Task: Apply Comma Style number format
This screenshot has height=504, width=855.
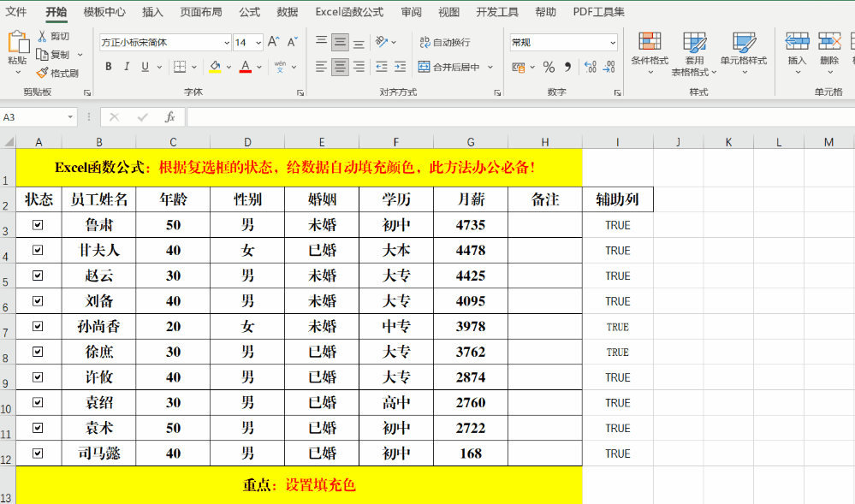Action: [x=567, y=67]
